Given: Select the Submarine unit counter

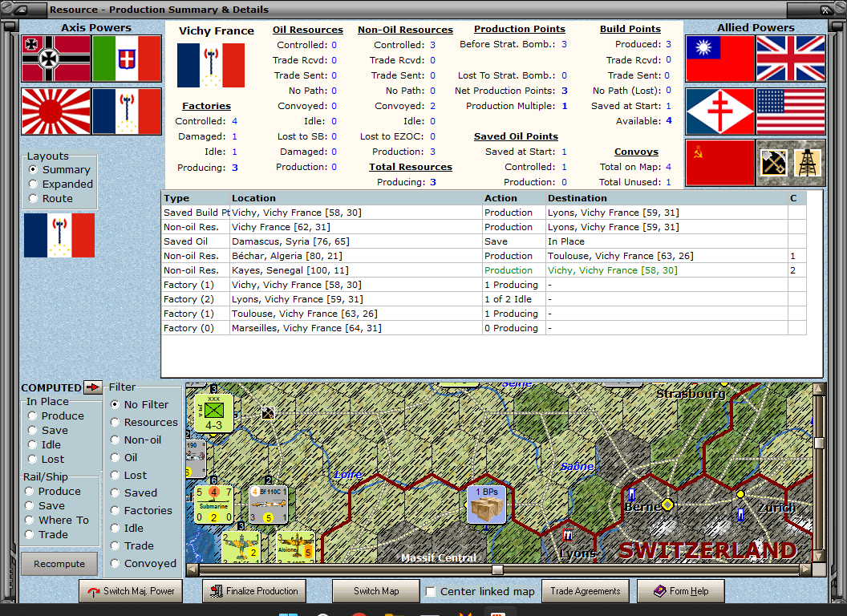Looking at the screenshot, I should 214,505.
